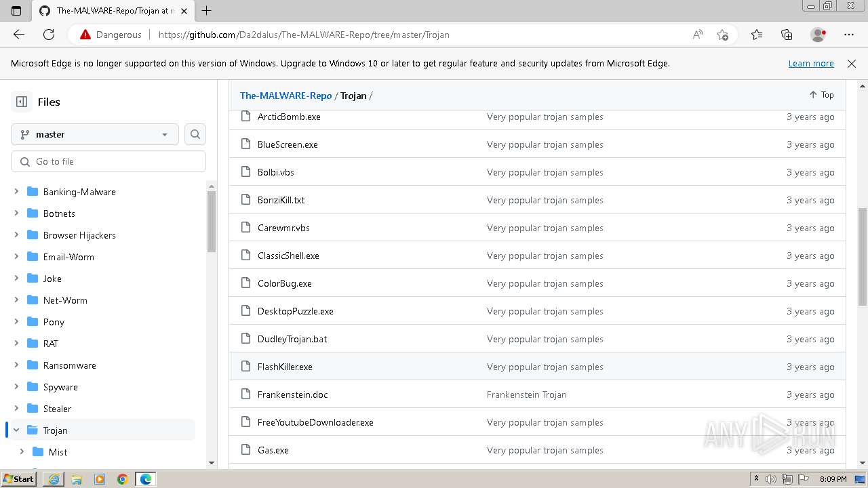Viewport: 868px width, 488px height.
Task: Launch Internet Explorer from taskbar
Action: (x=54, y=479)
